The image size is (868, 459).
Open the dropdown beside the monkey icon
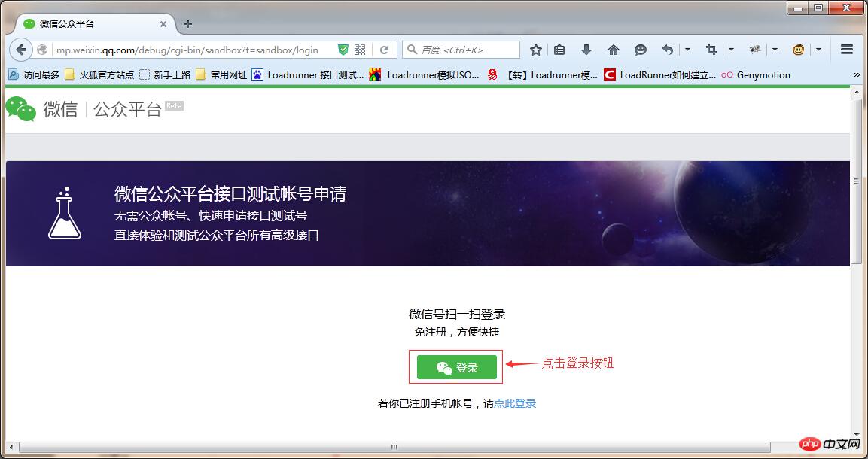[x=818, y=49]
